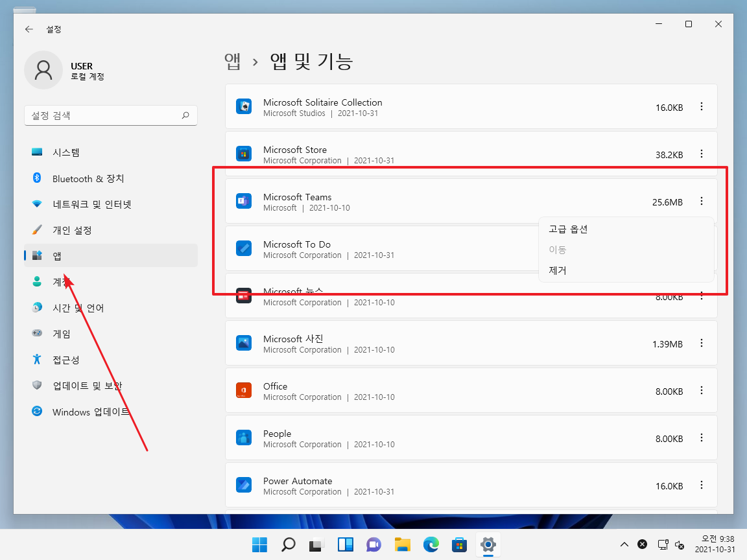Open the clock showing 오전 9:38
This screenshot has height=560, width=747.
point(715,544)
